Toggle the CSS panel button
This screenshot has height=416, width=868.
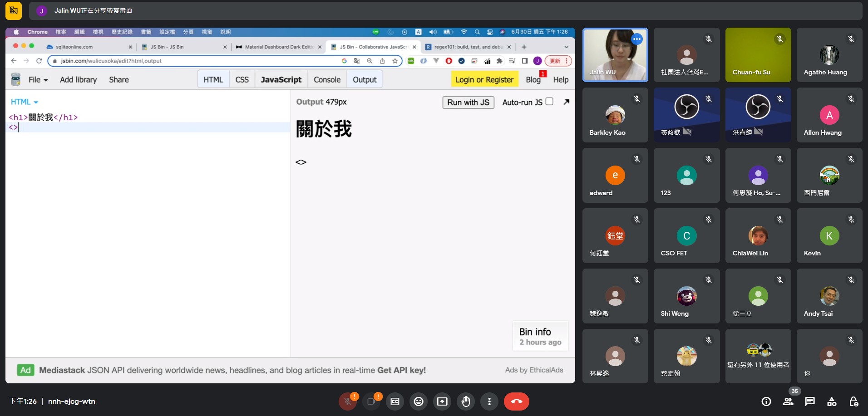(242, 79)
